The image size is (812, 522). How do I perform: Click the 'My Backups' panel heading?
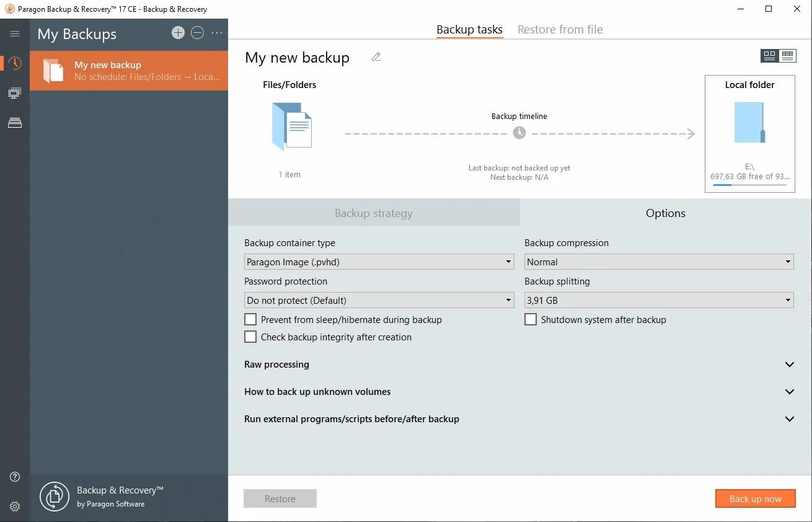(77, 34)
